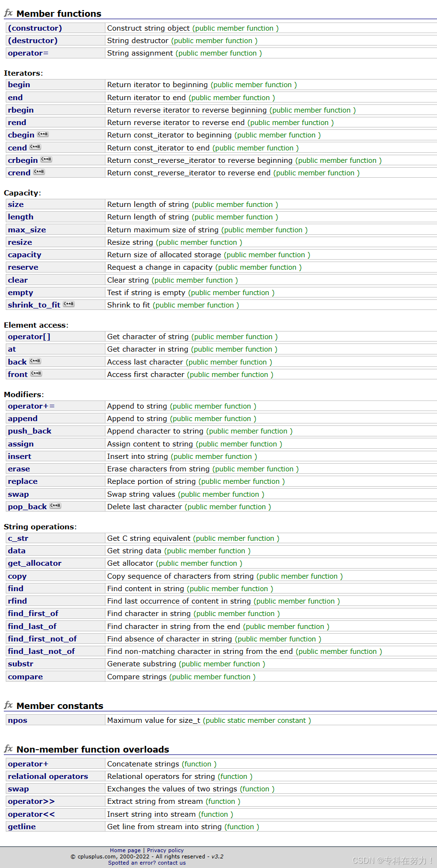Click the C++11 badge next to back

point(35,361)
